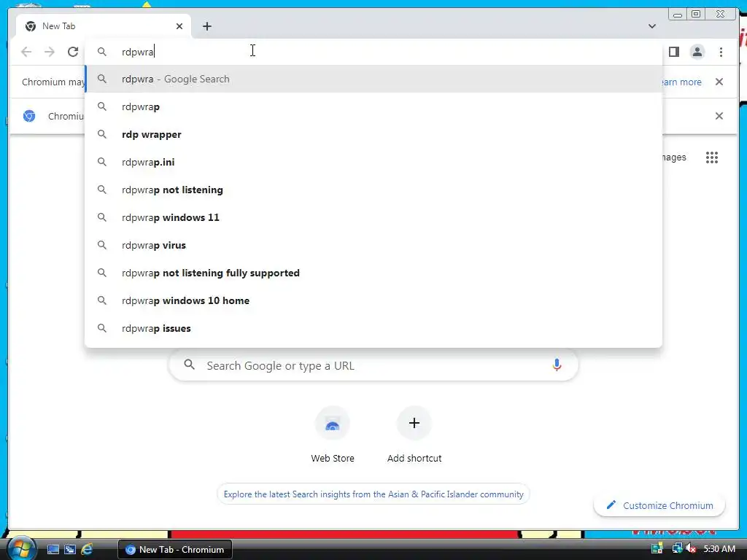Open the Web Store shortcut
747x560 pixels.
click(333, 435)
